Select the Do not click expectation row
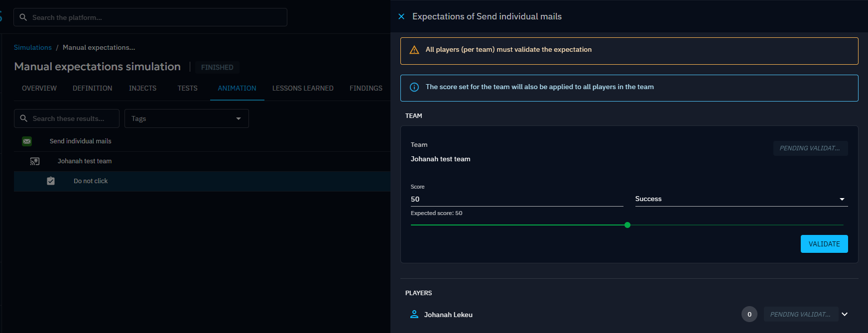 (91, 181)
